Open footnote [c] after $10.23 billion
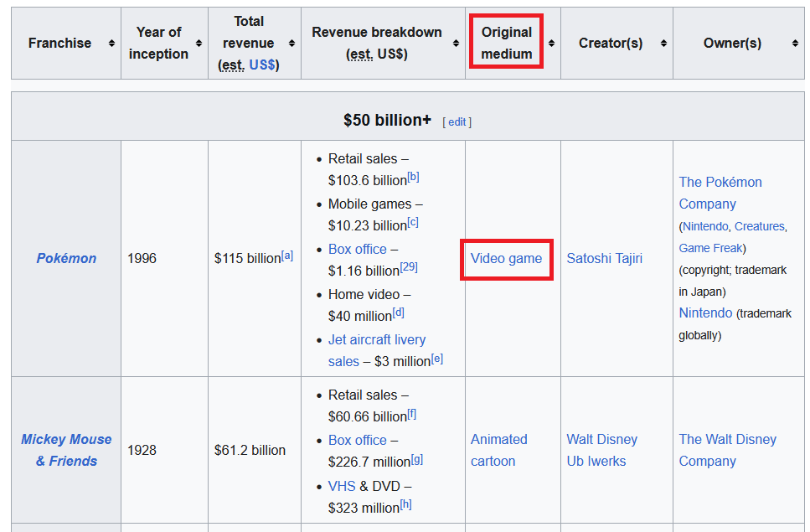The height and width of the screenshot is (532, 810). click(413, 223)
